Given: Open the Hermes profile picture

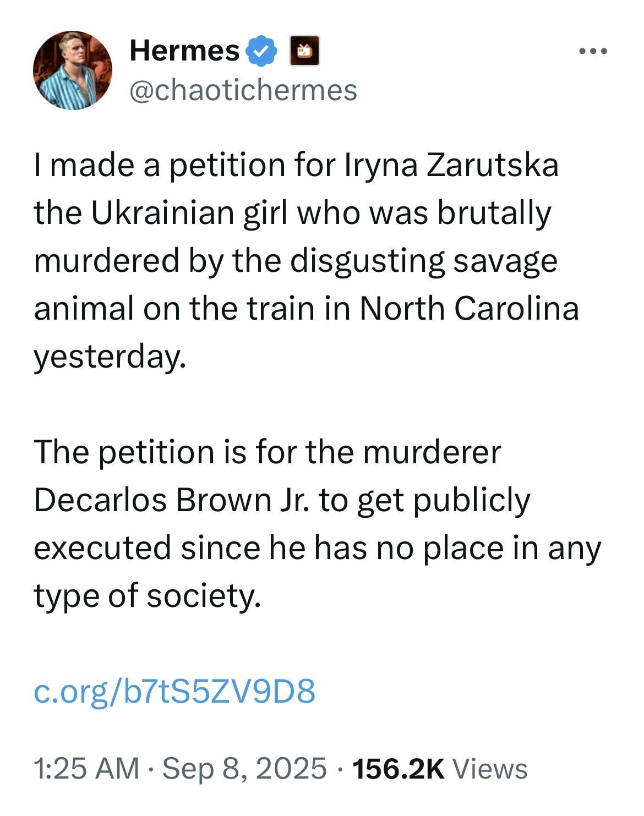Looking at the screenshot, I should [x=73, y=70].
